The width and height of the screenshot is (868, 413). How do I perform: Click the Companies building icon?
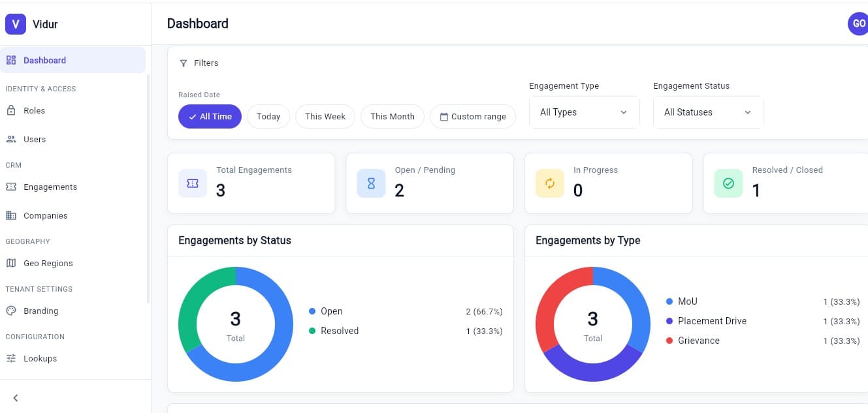[11, 215]
